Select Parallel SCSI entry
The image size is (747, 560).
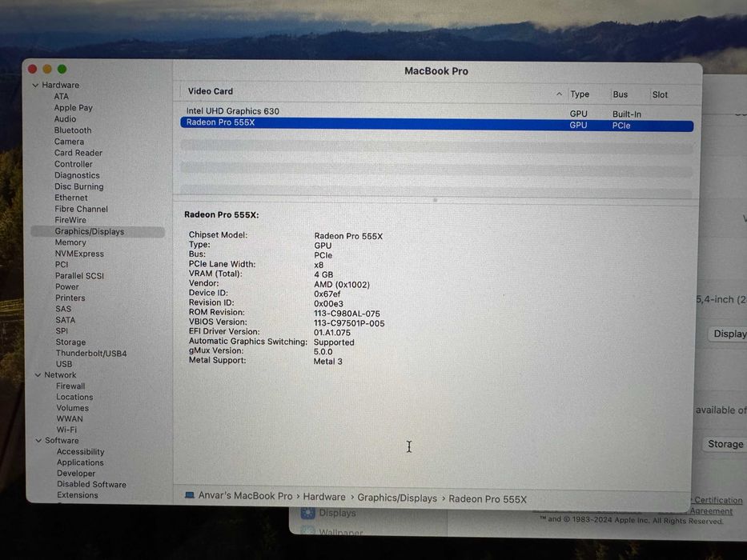[x=79, y=276]
